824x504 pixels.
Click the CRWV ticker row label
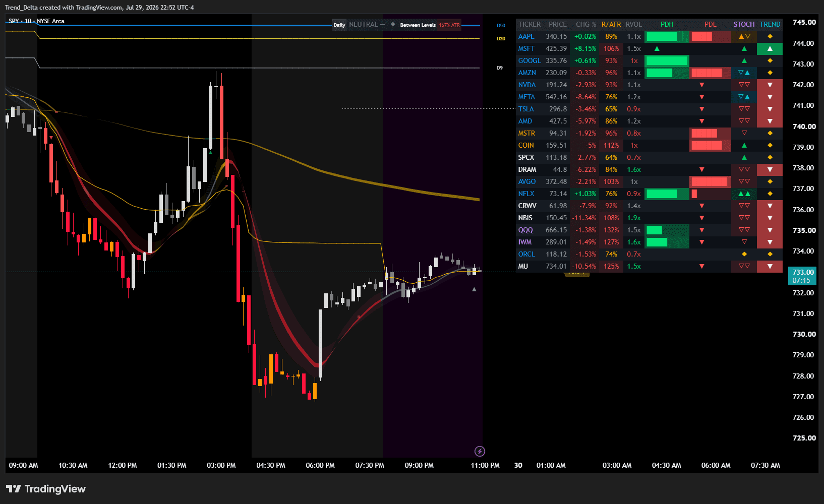(527, 206)
